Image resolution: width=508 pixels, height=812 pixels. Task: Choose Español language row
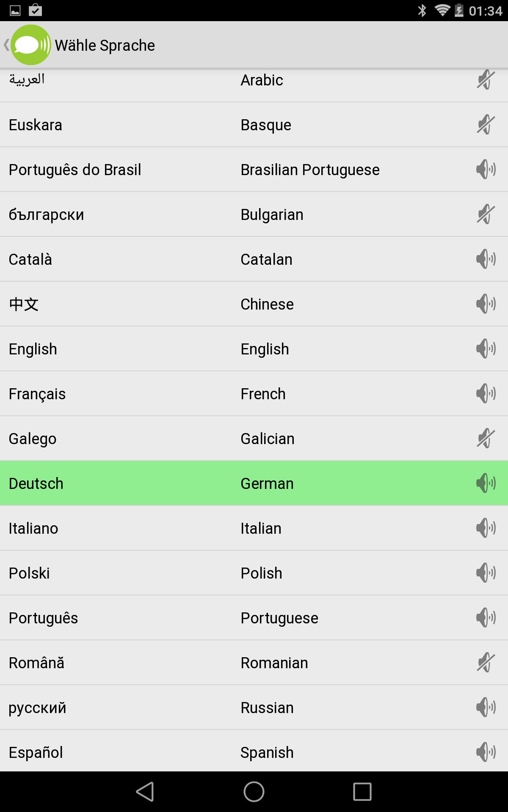(x=254, y=752)
